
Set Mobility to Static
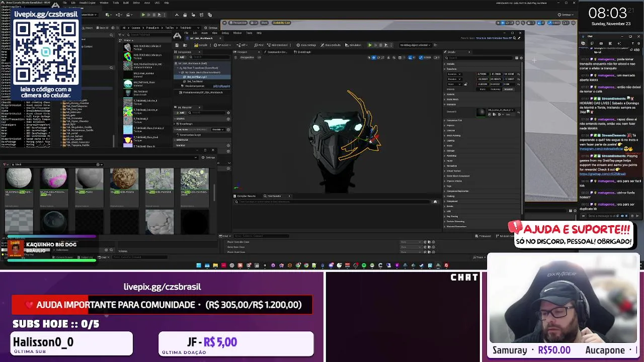482,89
